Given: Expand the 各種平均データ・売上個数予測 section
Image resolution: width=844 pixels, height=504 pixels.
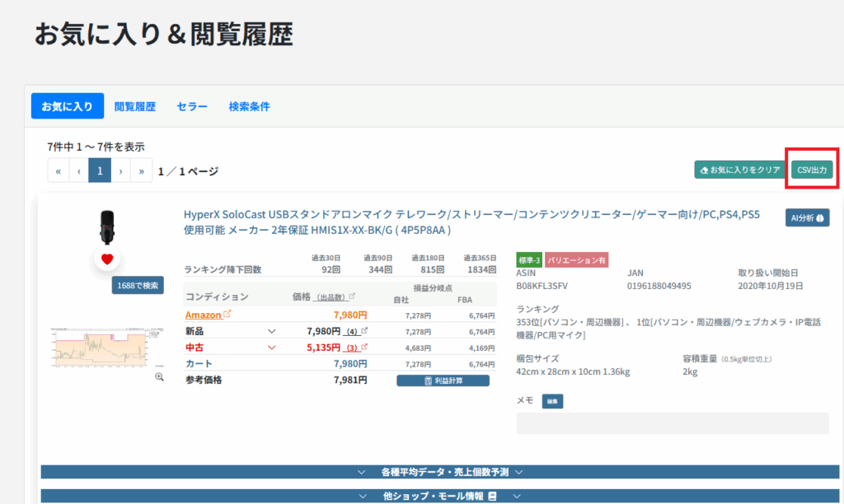Looking at the screenshot, I should pyautogui.click(x=440, y=472).
